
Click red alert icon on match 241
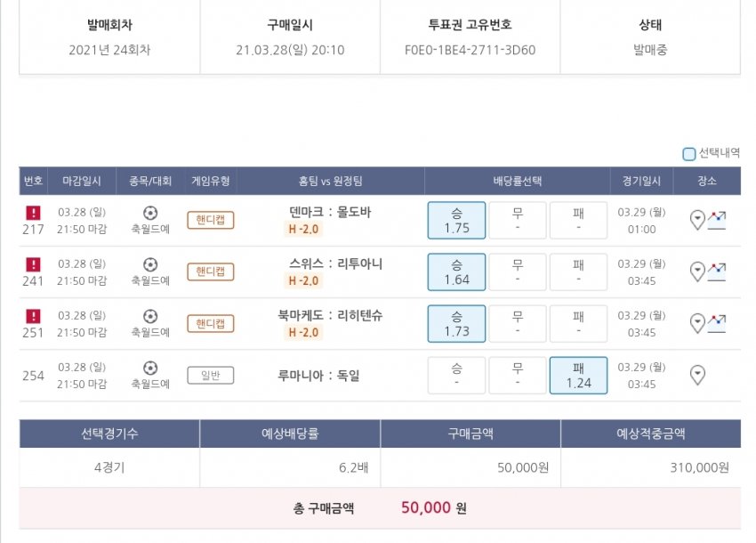tap(33, 264)
